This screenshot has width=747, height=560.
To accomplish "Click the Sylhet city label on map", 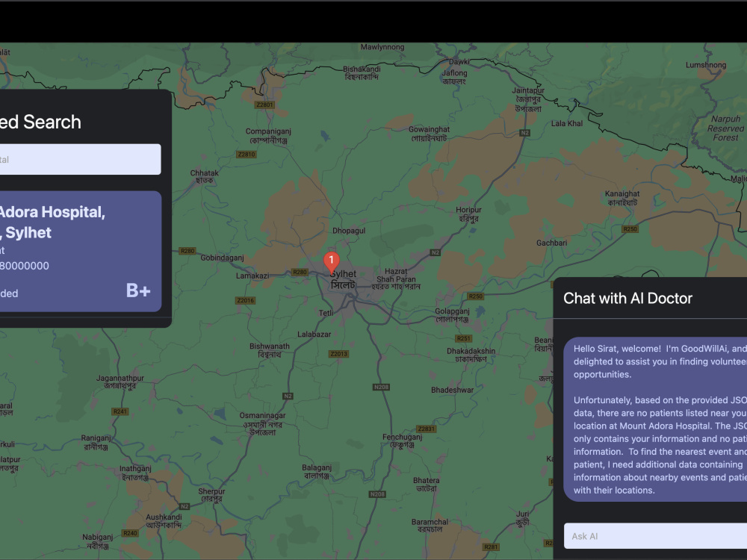I will (344, 279).
